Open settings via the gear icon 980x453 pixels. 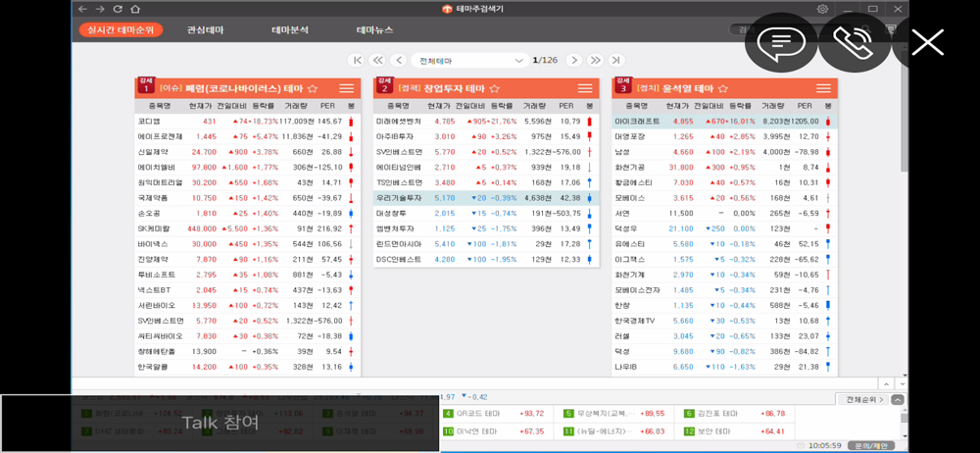pos(822,9)
